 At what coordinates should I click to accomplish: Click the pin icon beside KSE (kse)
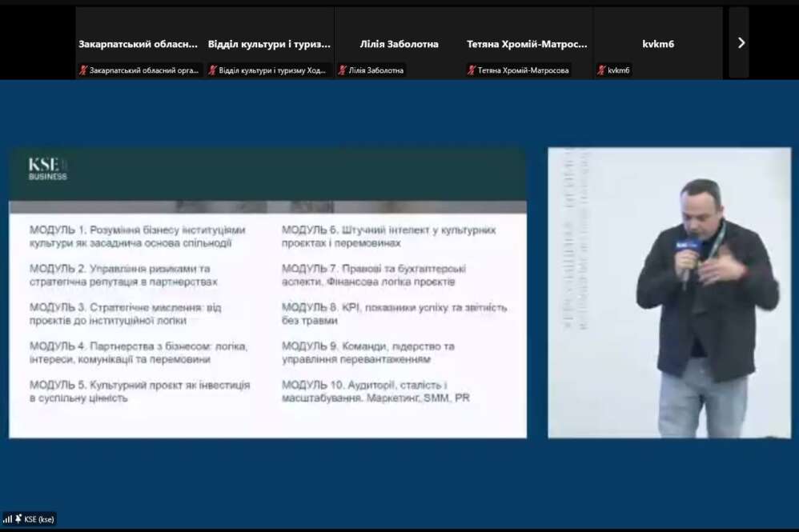(x=18, y=519)
